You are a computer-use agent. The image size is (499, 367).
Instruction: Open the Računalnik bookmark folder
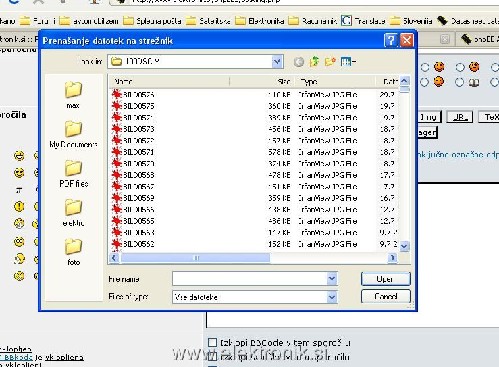tap(313, 21)
